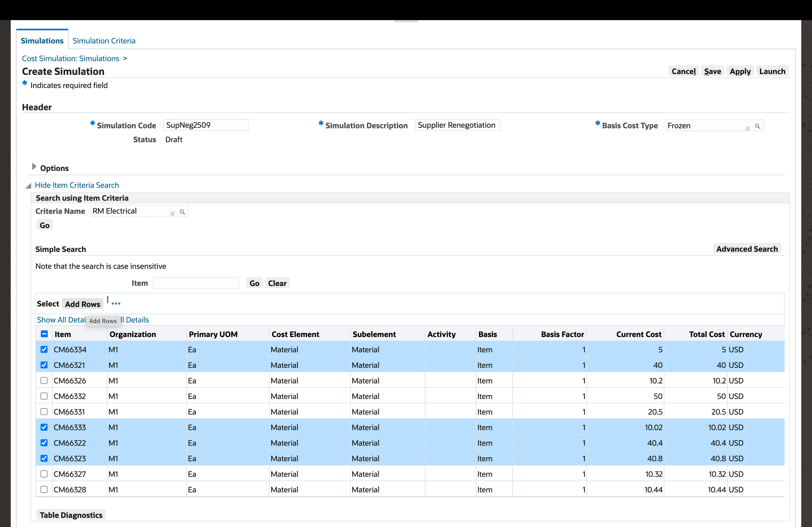Open the Cost Simulation: Simulations breadcrumb link
Viewport: 812px width, 527px height.
[x=71, y=58]
